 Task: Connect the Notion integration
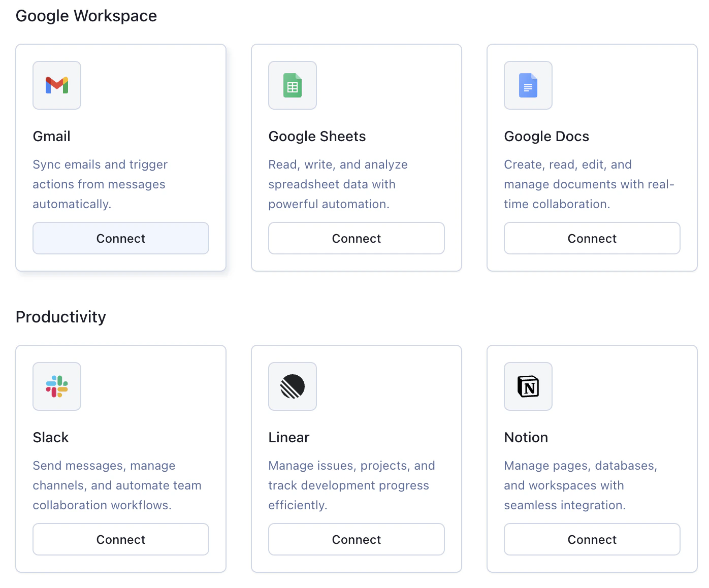[592, 539]
